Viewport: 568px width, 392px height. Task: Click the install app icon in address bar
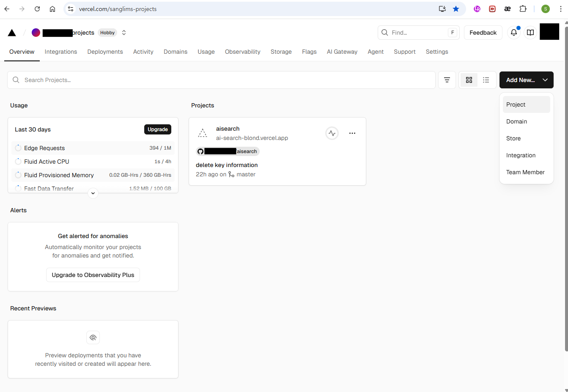(x=442, y=9)
